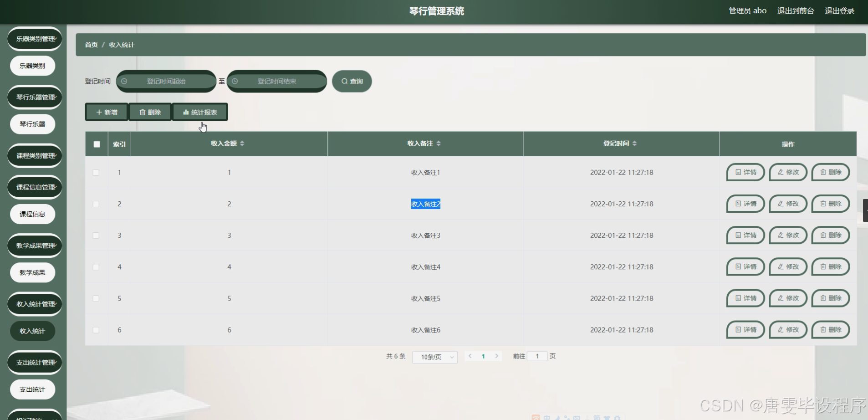Open the 琴行乐器 submenu item
The width and height of the screenshot is (868, 420).
pos(32,124)
